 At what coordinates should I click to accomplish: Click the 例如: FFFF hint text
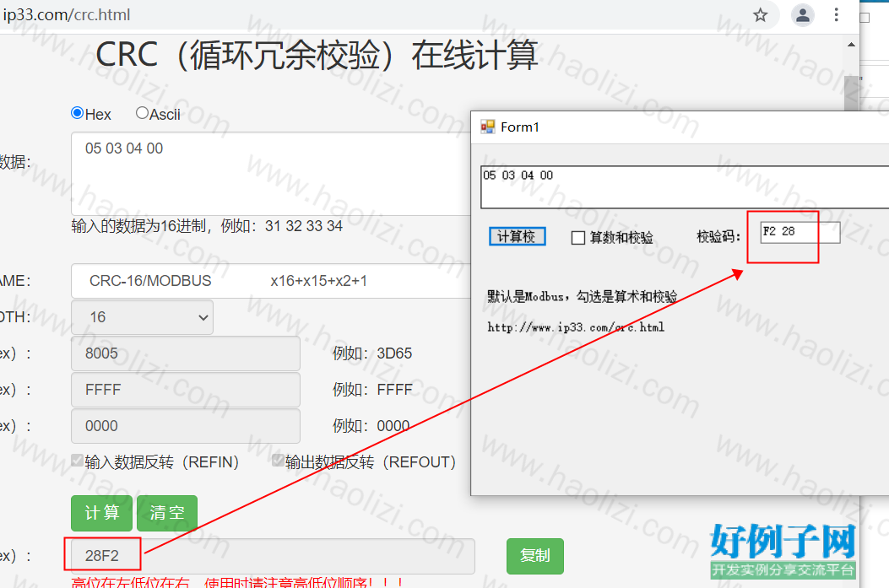tap(372, 390)
